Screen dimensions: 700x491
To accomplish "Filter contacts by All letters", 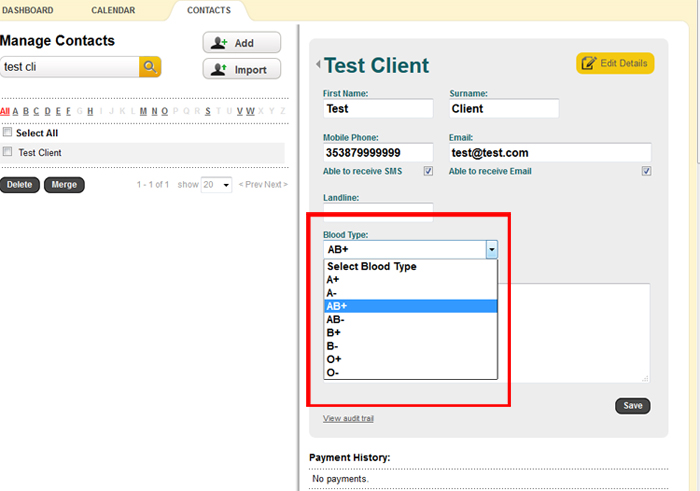I will pyautogui.click(x=5, y=111).
